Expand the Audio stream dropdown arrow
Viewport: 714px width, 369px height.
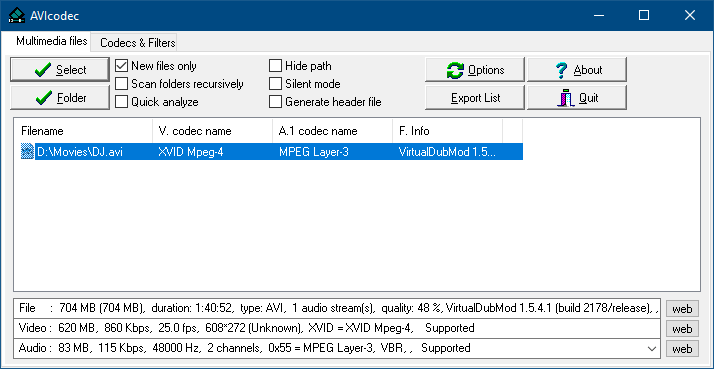tap(652, 348)
